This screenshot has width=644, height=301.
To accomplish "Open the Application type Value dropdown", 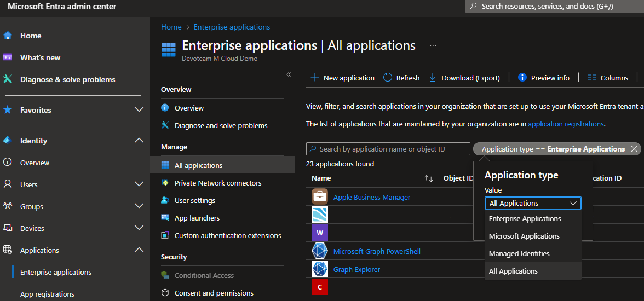I will [533, 203].
